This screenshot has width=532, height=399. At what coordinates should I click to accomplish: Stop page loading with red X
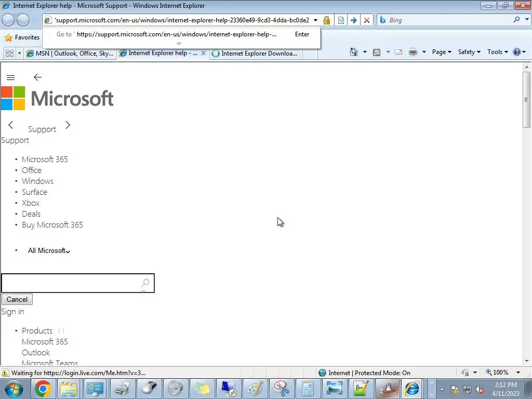(x=367, y=20)
